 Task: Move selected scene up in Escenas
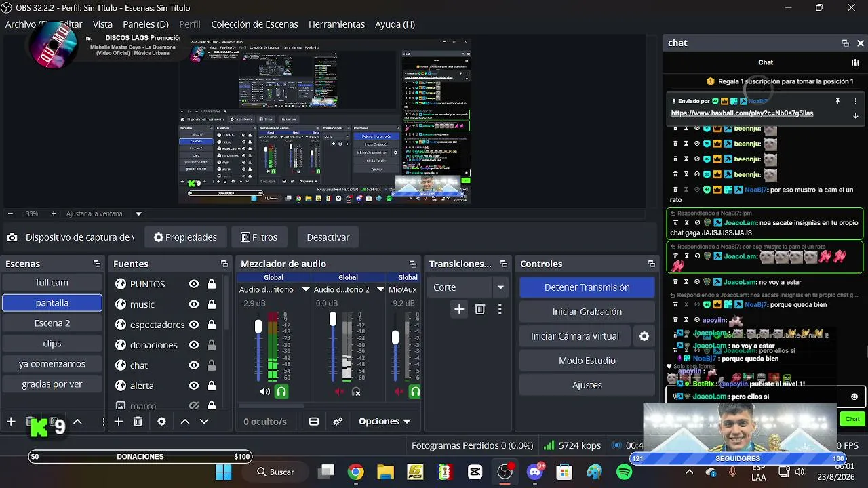tap(77, 422)
